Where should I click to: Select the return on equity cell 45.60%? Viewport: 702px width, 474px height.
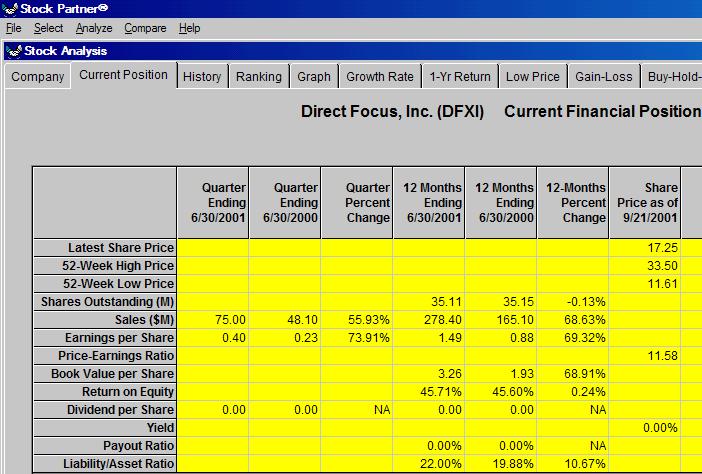pyautogui.click(x=501, y=392)
